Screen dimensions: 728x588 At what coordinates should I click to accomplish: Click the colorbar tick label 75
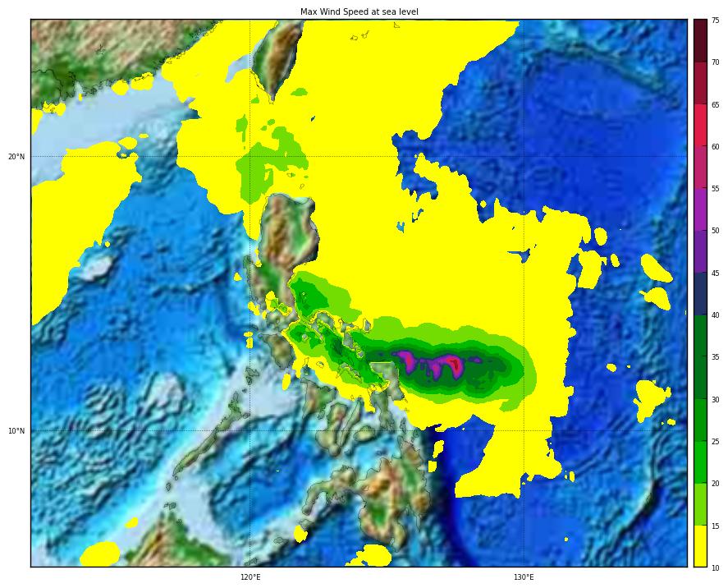[x=715, y=21]
